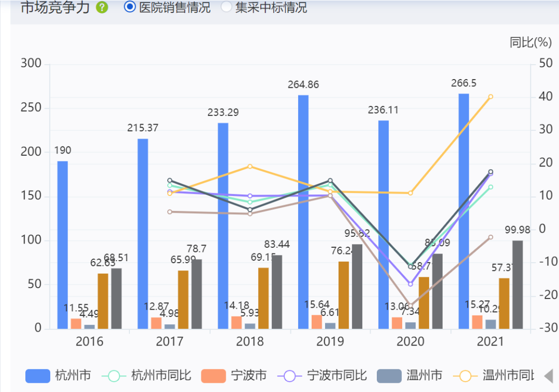Toggle the 温州市同比 line legend
This screenshot has height=392, width=559.
(493, 375)
